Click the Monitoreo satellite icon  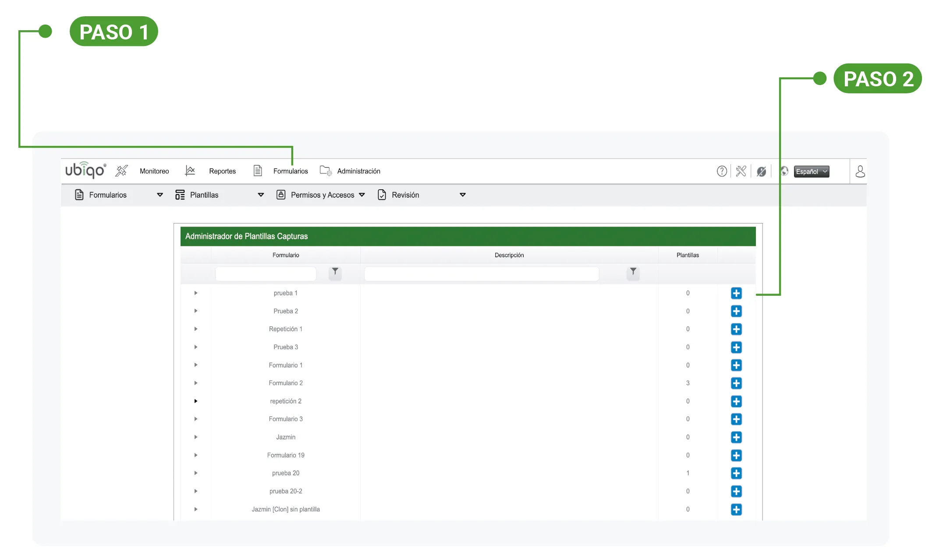click(121, 171)
